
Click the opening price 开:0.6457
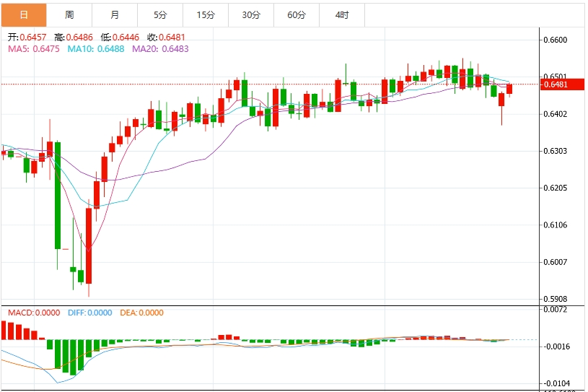pos(27,38)
